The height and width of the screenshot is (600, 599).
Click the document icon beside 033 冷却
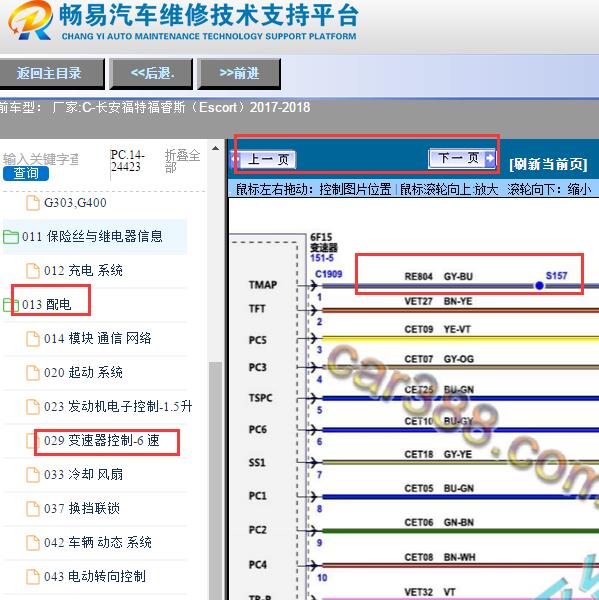coord(33,475)
